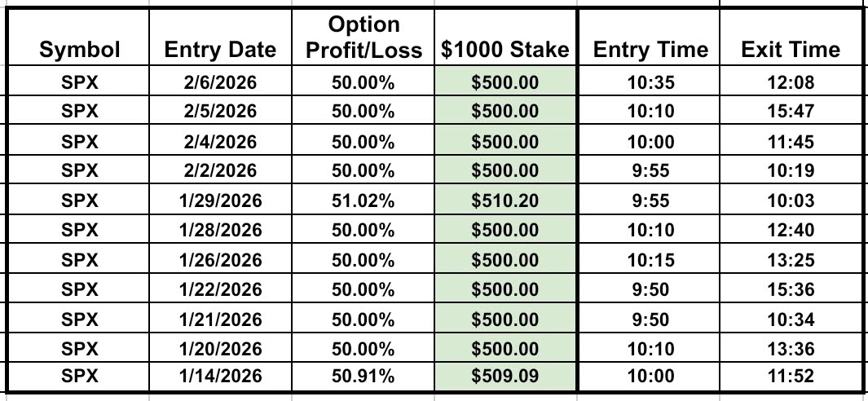Click the 10:35 entry time cell

coord(638,82)
